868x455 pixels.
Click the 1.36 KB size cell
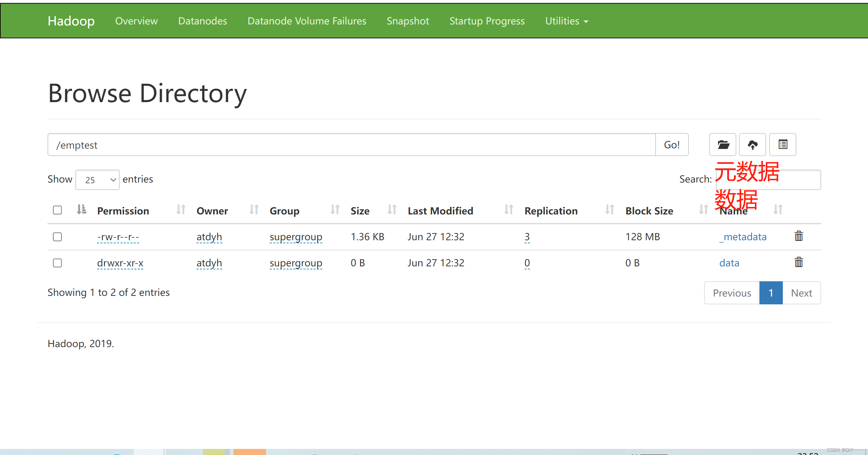(x=367, y=237)
